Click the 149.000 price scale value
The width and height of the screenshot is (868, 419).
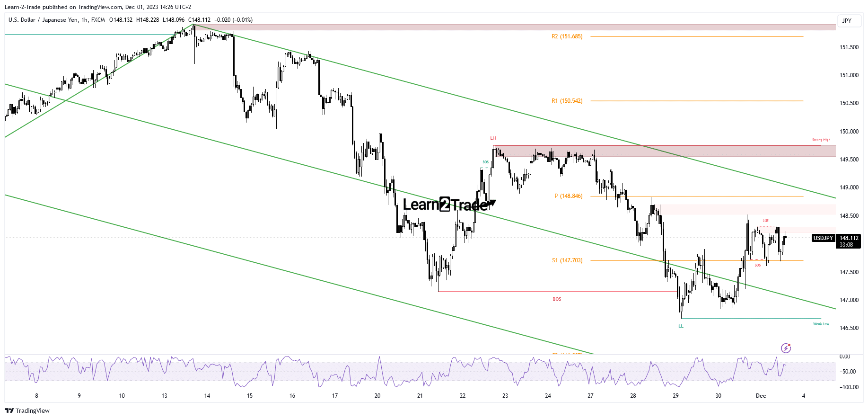tap(849, 187)
